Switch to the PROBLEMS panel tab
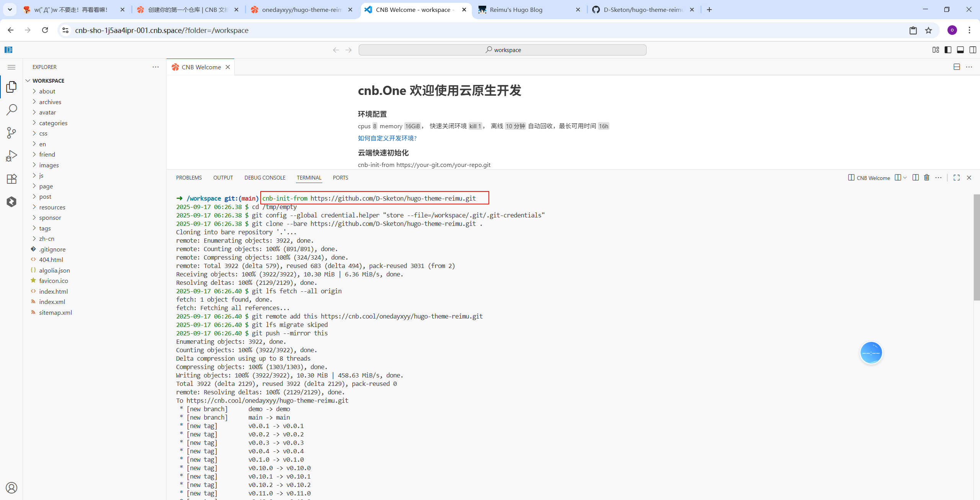The image size is (980, 500). [x=189, y=178]
